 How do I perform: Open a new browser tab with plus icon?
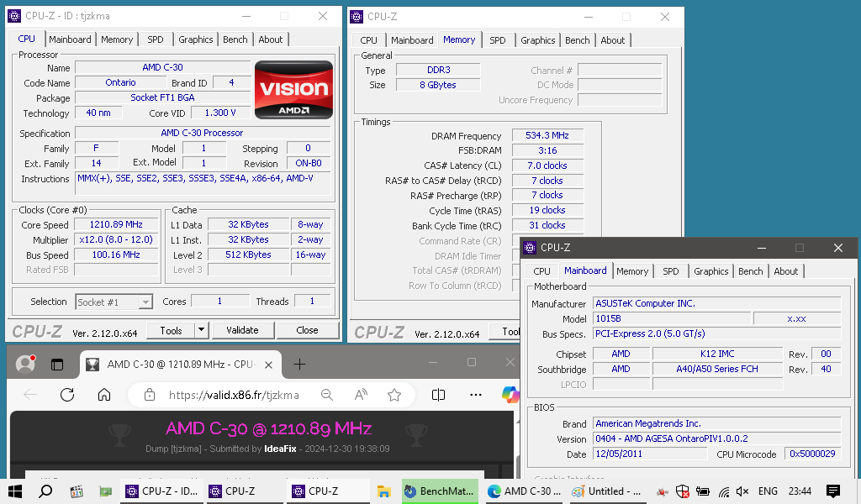pyautogui.click(x=299, y=365)
